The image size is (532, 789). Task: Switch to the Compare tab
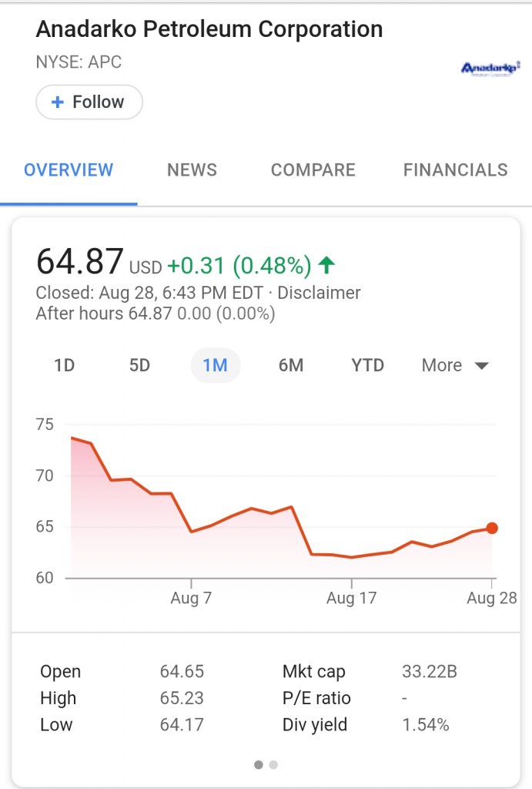[x=313, y=170]
